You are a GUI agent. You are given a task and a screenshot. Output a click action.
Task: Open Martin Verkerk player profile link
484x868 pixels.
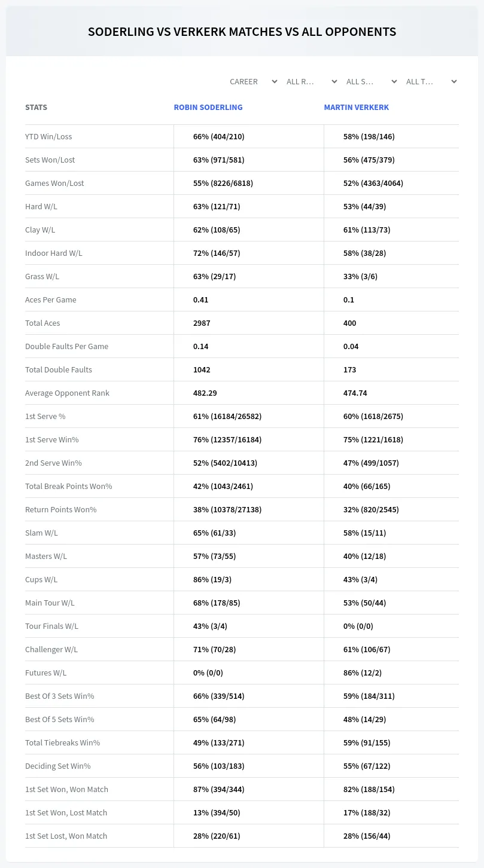point(357,108)
